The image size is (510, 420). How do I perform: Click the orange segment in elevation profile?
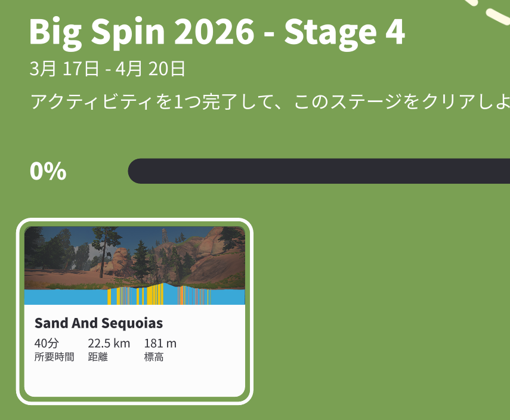[180, 296]
